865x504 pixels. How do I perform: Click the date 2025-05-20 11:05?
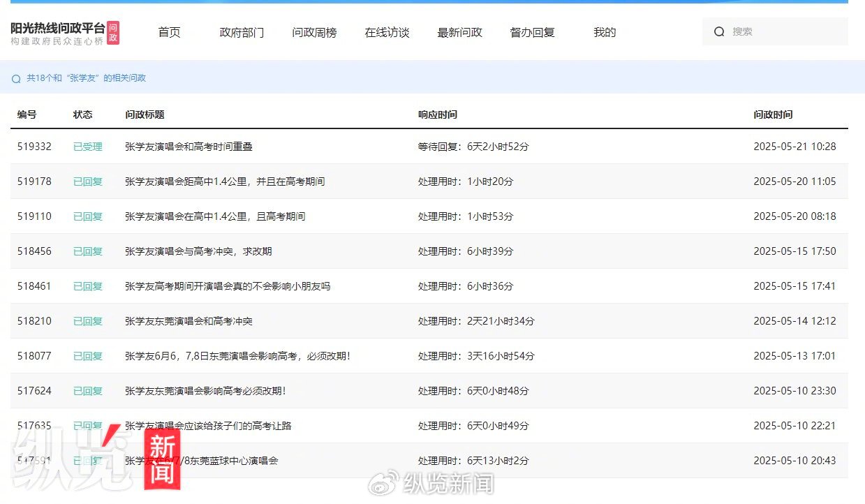[794, 181]
